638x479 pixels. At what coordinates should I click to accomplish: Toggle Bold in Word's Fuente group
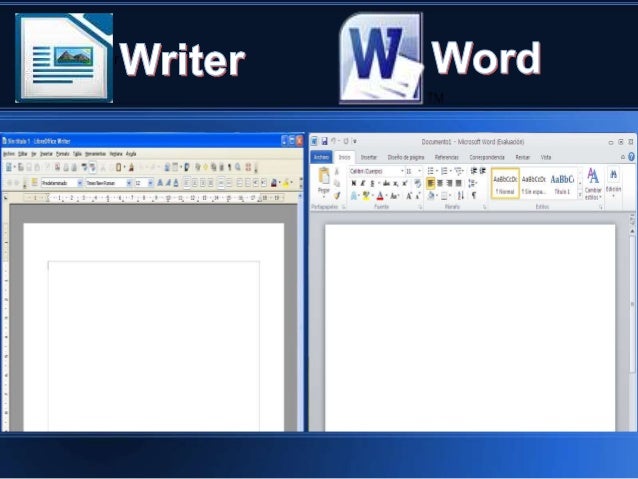(354, 183)
